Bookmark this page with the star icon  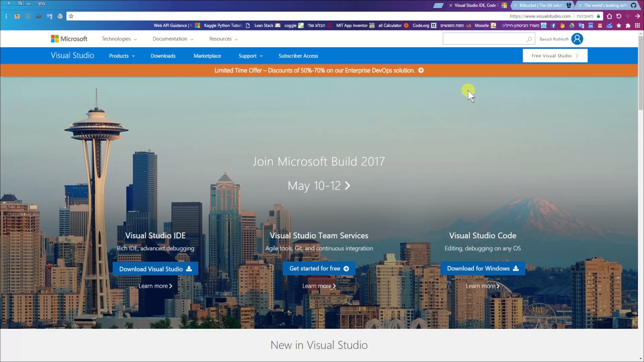click(x=71, y=16)
